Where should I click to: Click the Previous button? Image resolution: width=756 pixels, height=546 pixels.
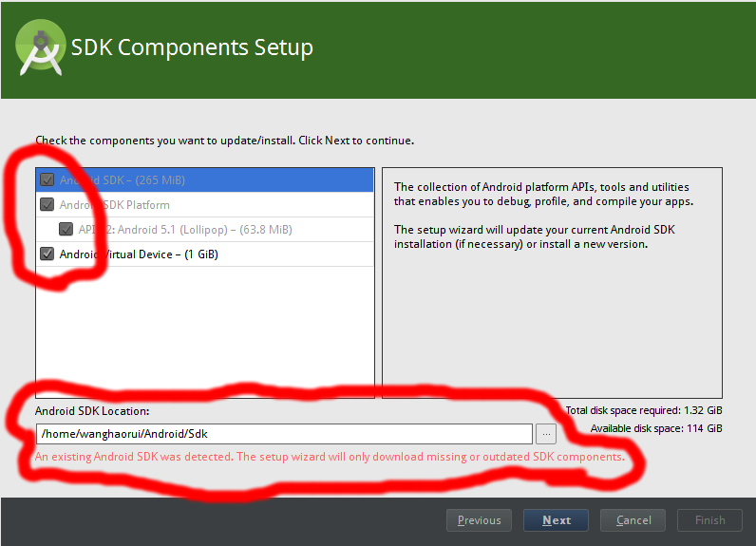(x=479, y=520)
